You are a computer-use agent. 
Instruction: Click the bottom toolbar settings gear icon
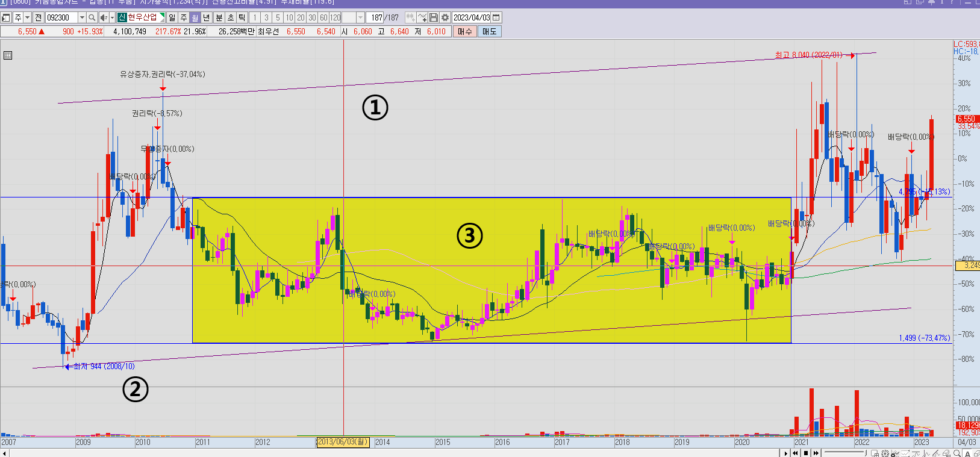click(x=885, y=453)
